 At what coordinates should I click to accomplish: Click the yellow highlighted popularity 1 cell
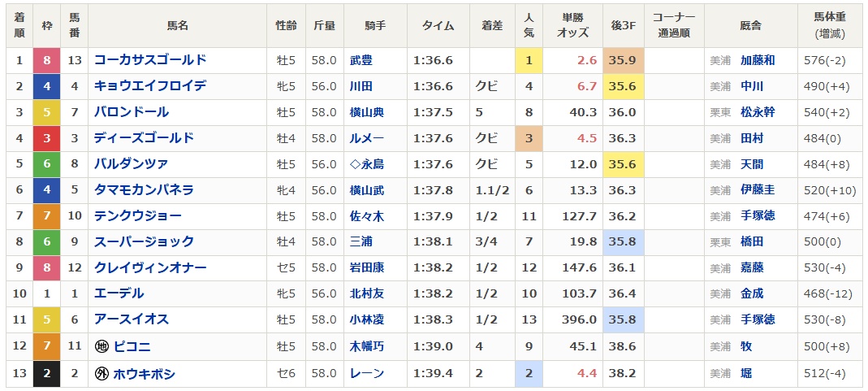529,60
